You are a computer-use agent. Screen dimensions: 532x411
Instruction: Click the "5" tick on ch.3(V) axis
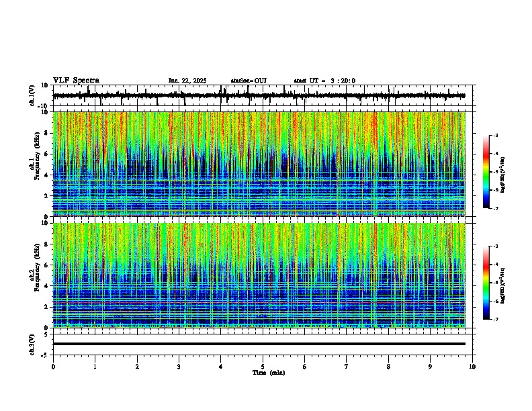pos(47,334)
